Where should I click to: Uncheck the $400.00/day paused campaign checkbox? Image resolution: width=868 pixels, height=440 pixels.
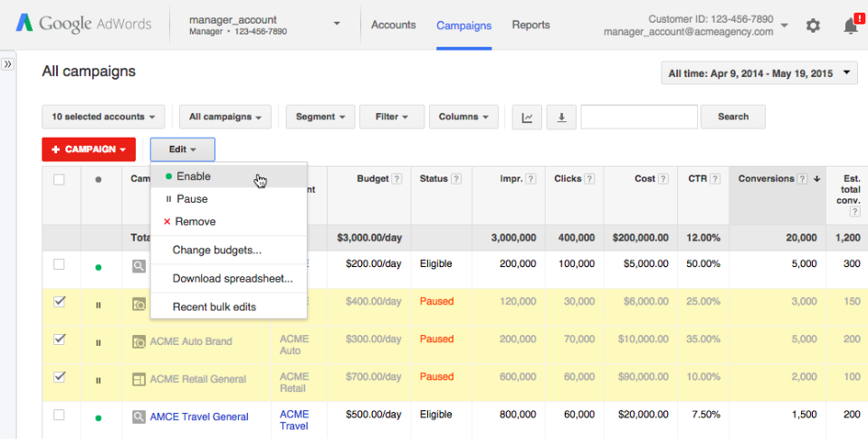[x=59, y=301]
